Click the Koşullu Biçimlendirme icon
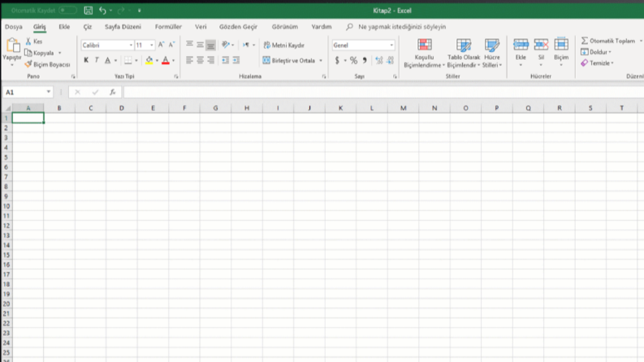Screen dimensions: 644x362 click(424, 45)
